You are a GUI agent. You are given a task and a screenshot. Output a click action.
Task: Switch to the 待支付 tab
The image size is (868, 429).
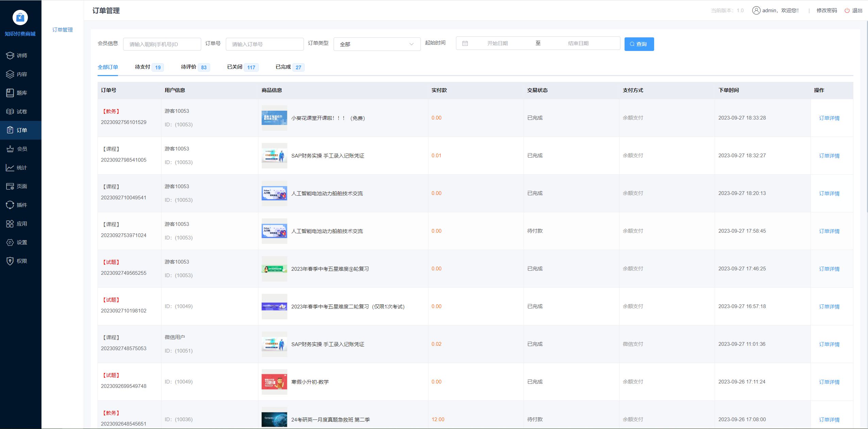click(x=142, y=67)
